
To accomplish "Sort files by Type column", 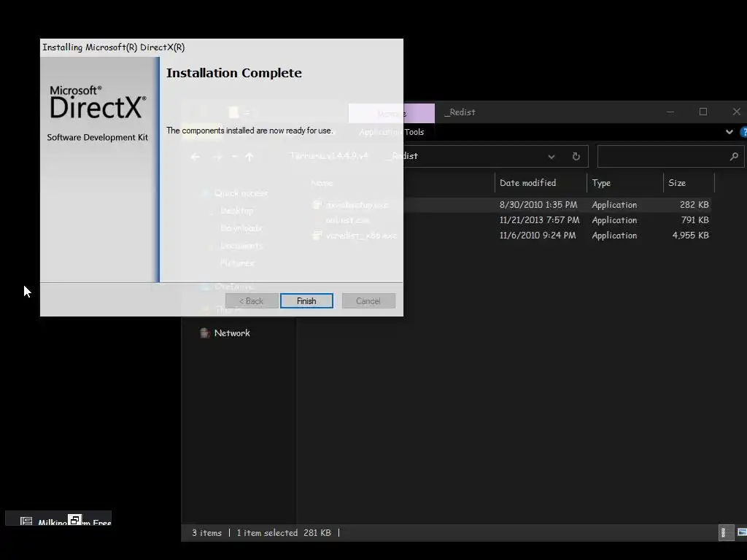I will (601, 183).
